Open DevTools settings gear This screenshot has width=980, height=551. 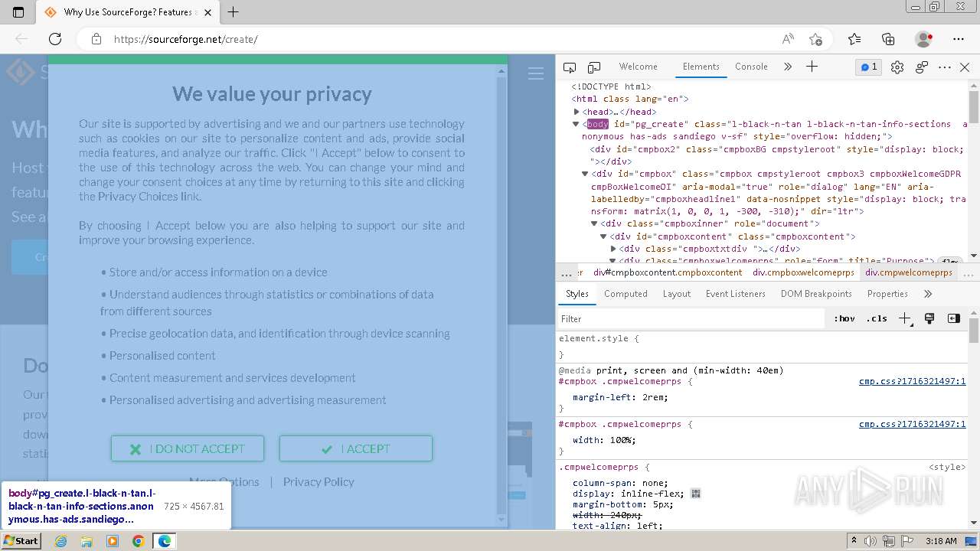897,67
